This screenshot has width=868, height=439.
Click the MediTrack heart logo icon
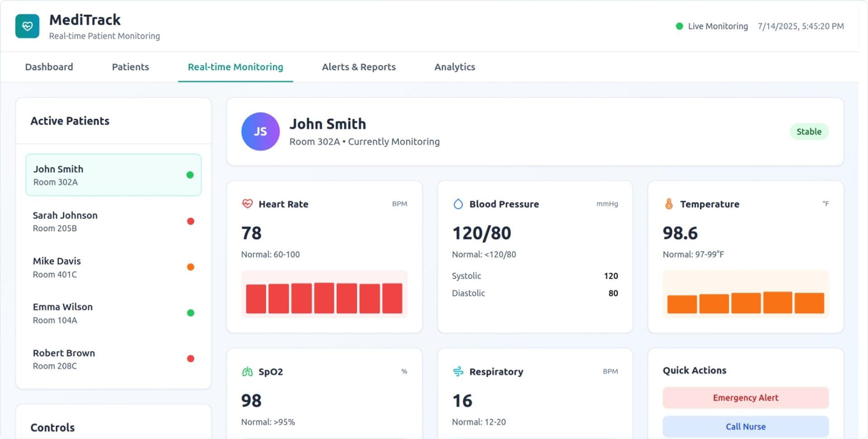coord(27,26)
